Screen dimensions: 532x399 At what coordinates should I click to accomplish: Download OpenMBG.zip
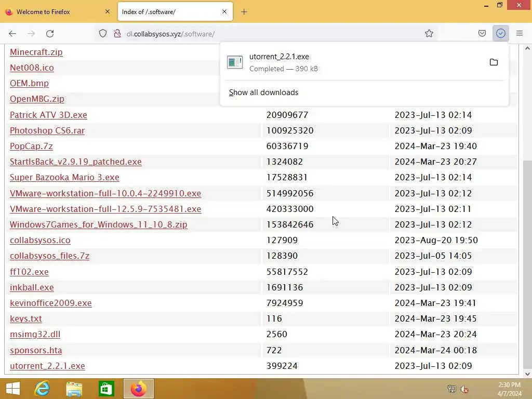click(37, 99)
